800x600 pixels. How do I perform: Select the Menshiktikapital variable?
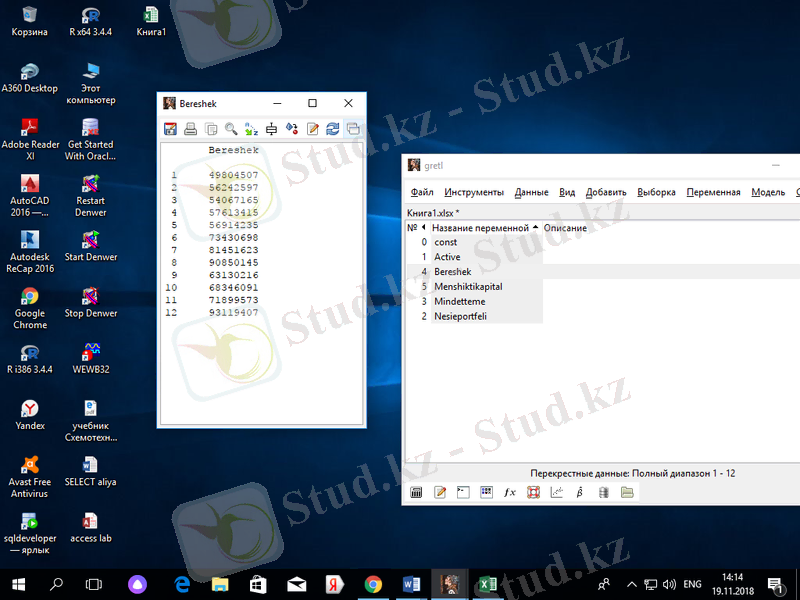(x=468, y=287)
